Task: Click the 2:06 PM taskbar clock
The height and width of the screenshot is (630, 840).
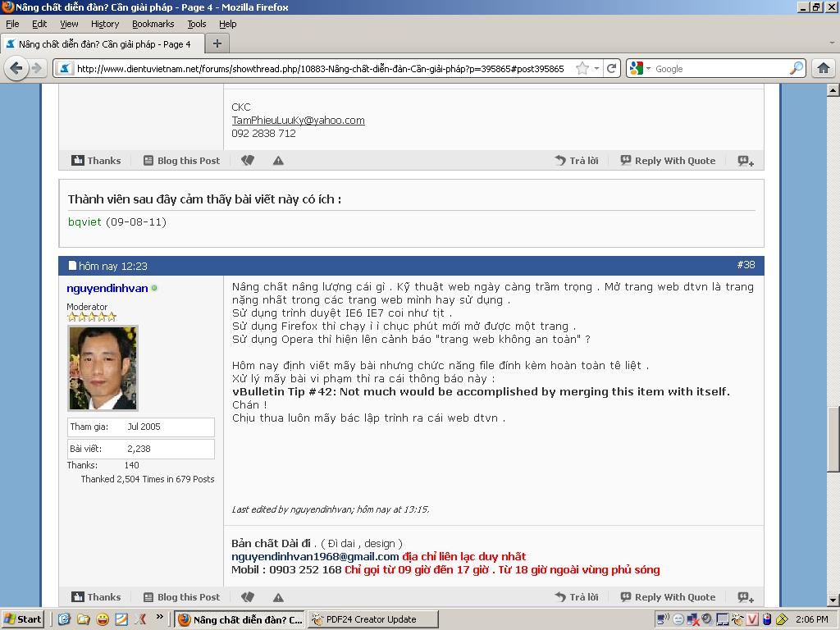Action: 811,619
